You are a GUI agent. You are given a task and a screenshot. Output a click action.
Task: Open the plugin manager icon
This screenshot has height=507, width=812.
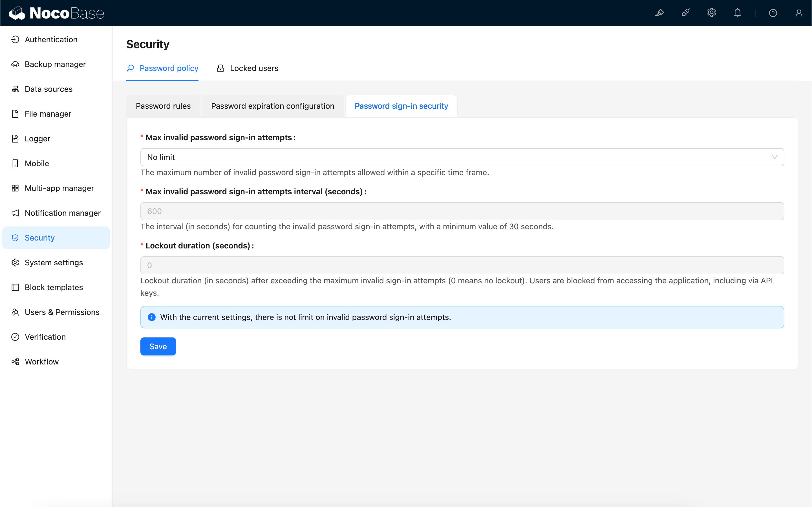pos(685,13)
